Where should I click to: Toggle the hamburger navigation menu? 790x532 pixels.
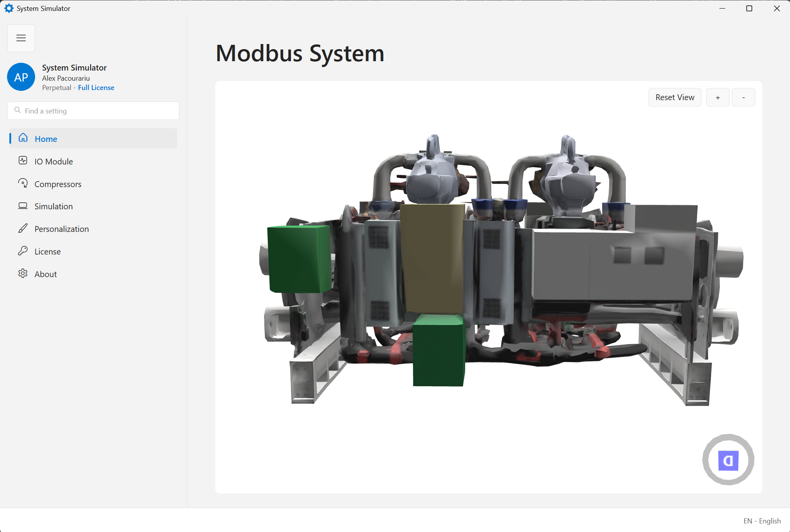21,38
